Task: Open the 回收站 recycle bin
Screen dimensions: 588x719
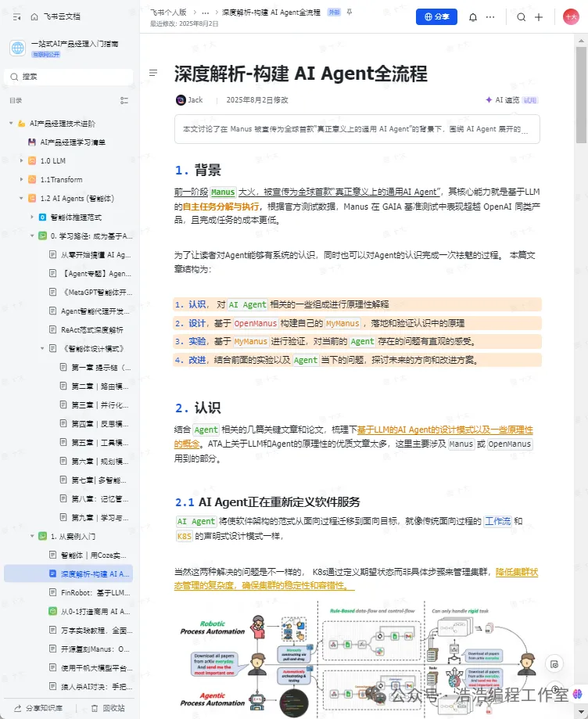Action: (x=108, y=709)
